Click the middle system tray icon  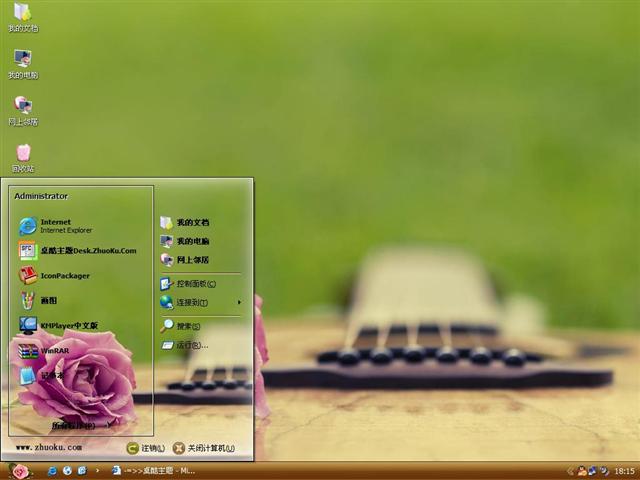[x=592, y=471]
